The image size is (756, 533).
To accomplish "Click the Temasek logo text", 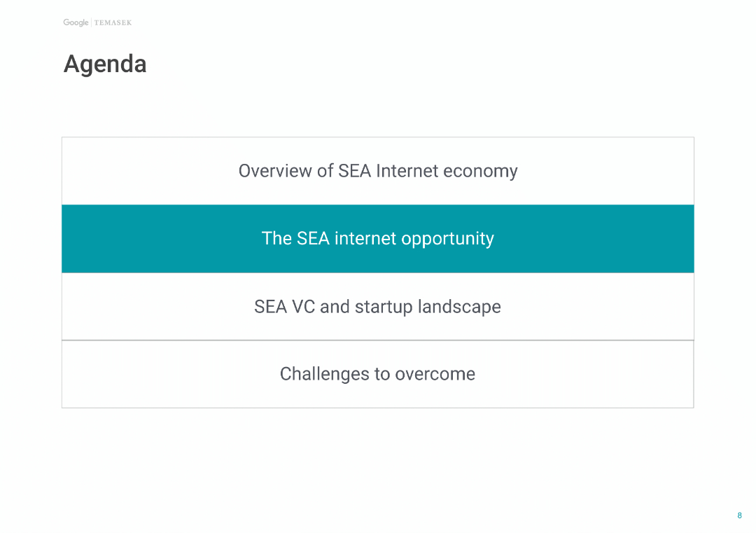I will click(x=113, y=23).
